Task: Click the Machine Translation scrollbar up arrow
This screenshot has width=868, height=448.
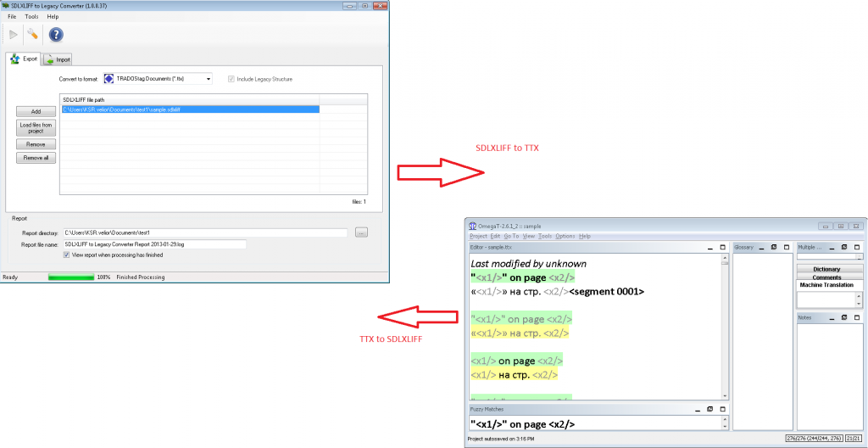Action: click(x=859, y=296)
